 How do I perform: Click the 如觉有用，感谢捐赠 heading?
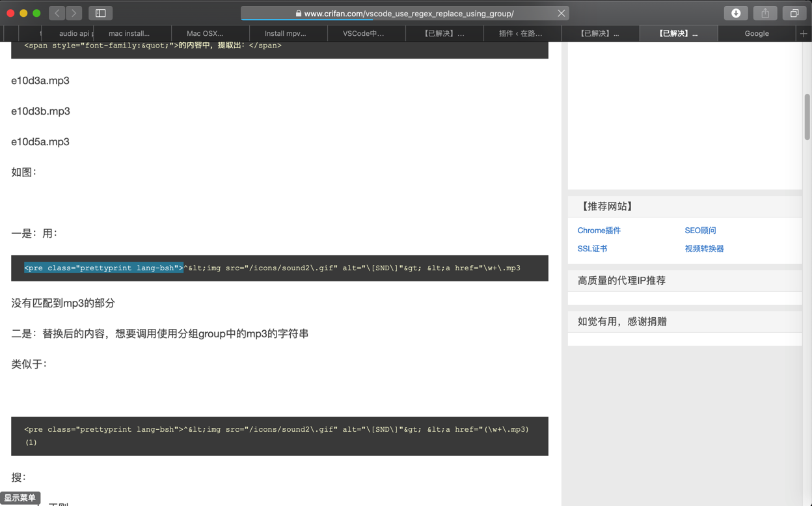coord(622,322)
